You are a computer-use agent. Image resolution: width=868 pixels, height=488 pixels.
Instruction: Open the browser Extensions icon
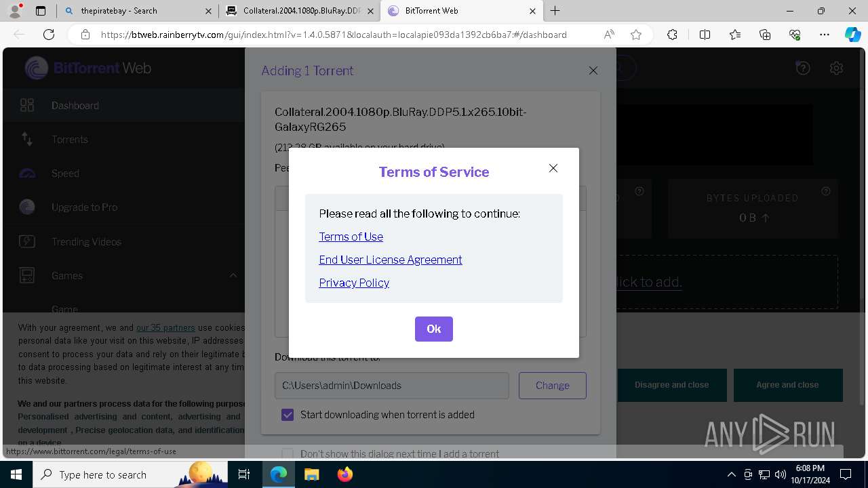672,35
